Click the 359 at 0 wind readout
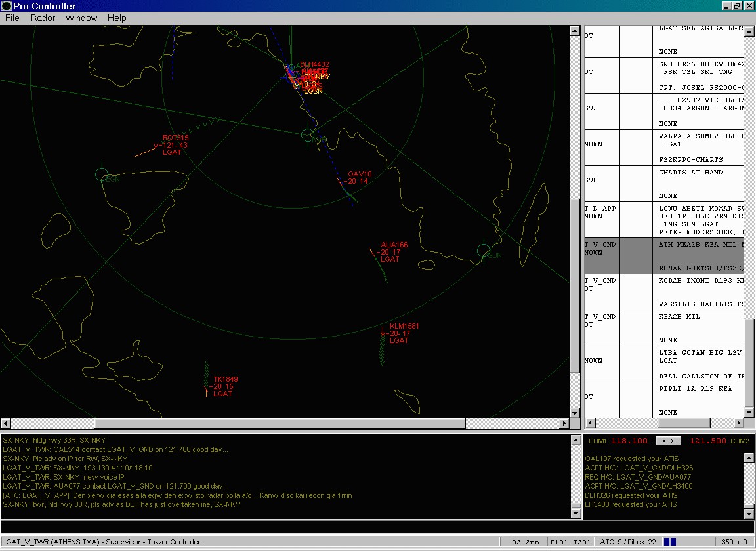 point(734,542)
